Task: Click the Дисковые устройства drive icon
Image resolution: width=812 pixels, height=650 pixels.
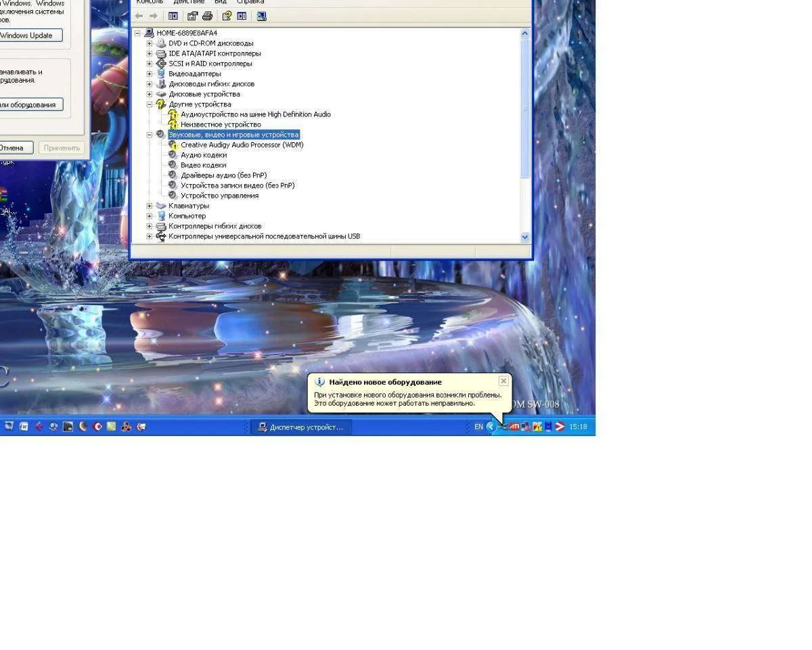Action: click(x=161, y=94)
